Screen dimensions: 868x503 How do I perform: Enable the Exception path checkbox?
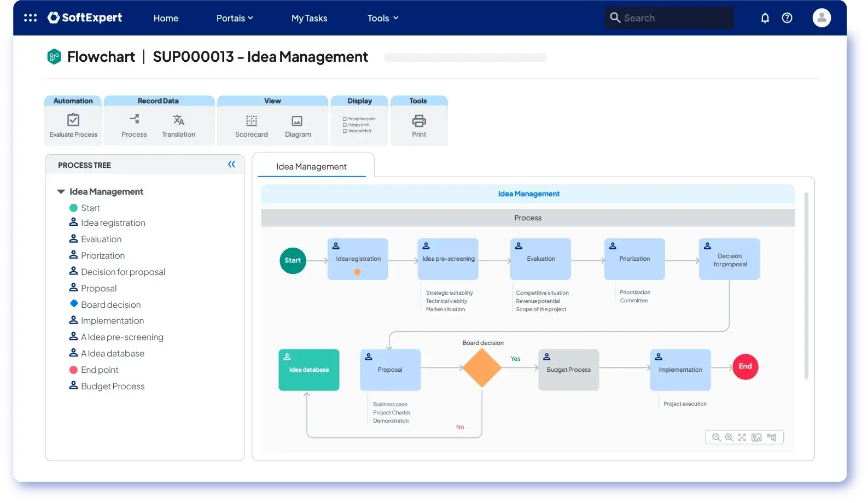345,119
